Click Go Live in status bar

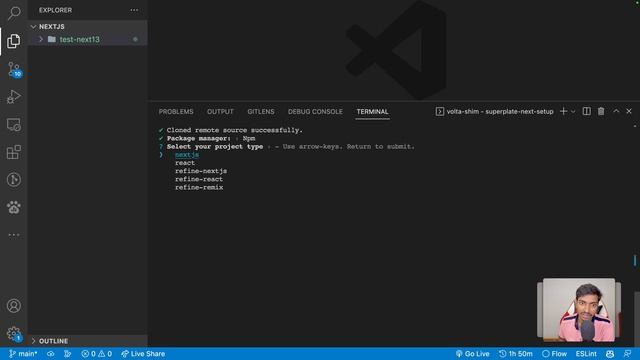coord(472,354)
